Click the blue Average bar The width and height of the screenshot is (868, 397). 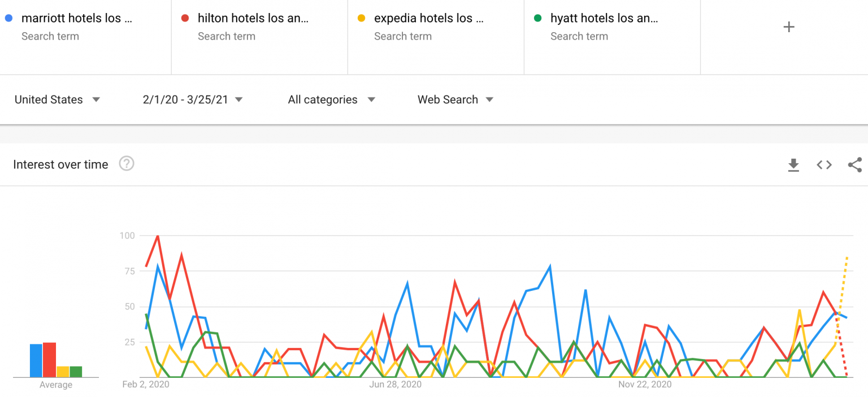(x=36, y=360)
